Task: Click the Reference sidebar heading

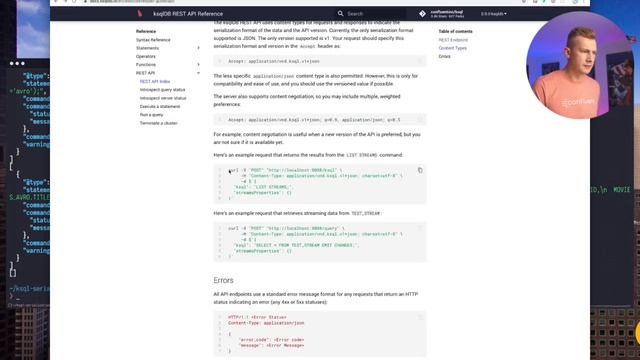Action: click(x=146, y=31)
